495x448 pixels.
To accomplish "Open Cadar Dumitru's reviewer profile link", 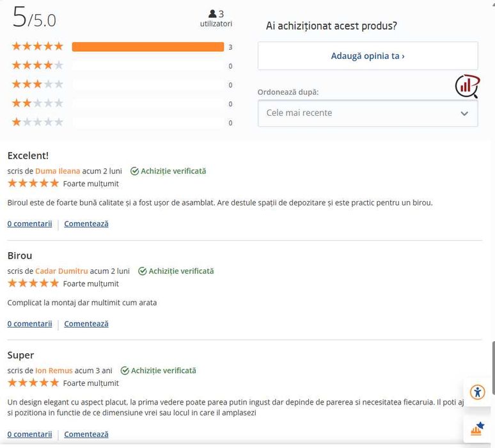I will tap(61, 271).
